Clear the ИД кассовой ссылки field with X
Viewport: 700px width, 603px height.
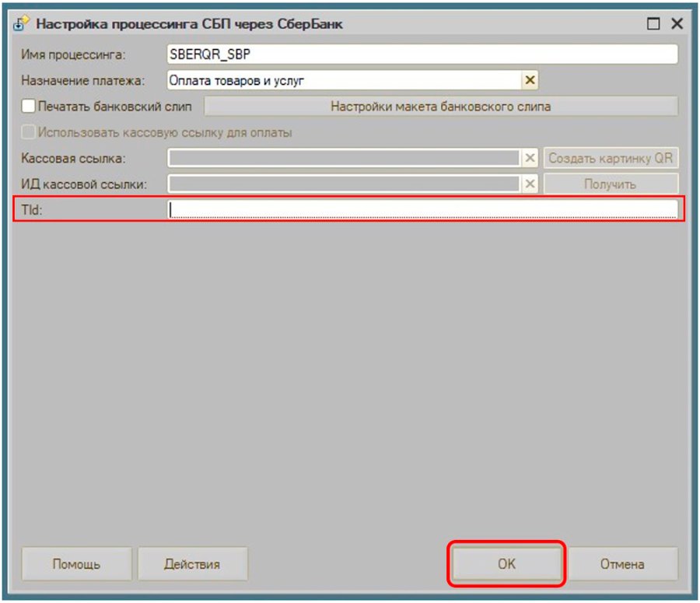530,184
